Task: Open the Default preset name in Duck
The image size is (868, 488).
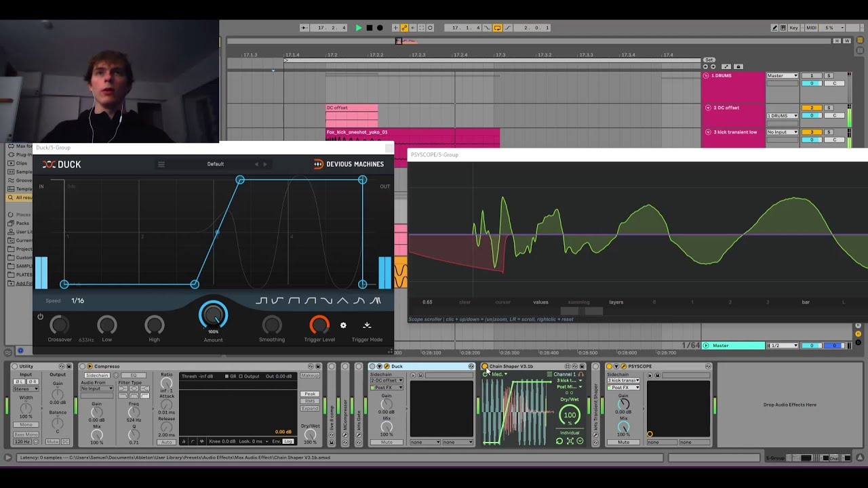Action: coord(216,164)
